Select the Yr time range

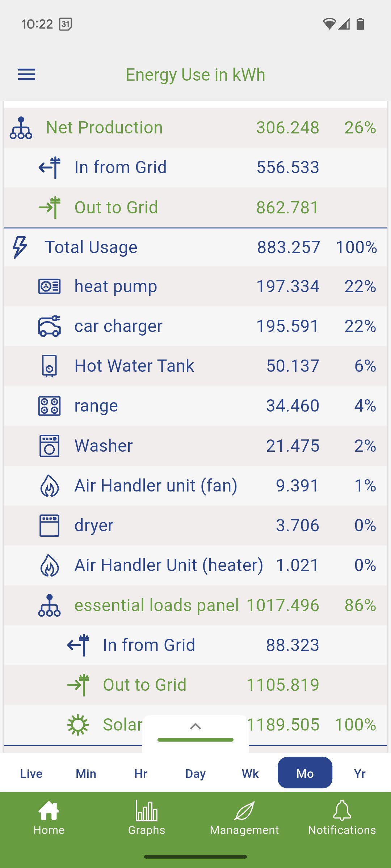pyautogui.click(x=360, y=774)
